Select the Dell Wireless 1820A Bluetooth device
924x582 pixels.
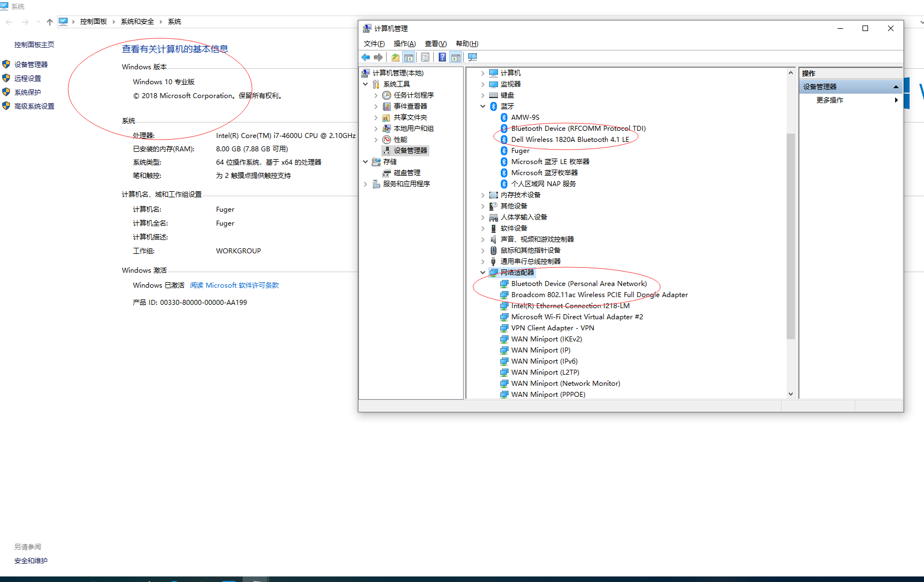569,139
